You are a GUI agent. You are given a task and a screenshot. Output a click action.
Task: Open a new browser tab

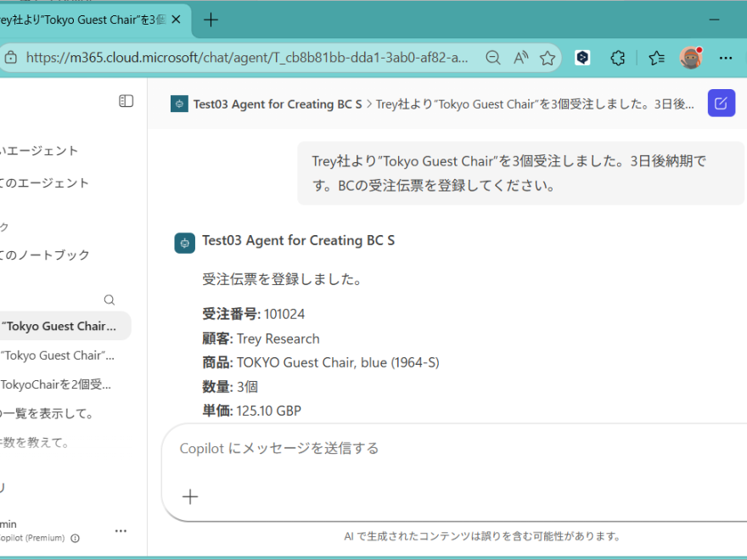coord(211,20)
